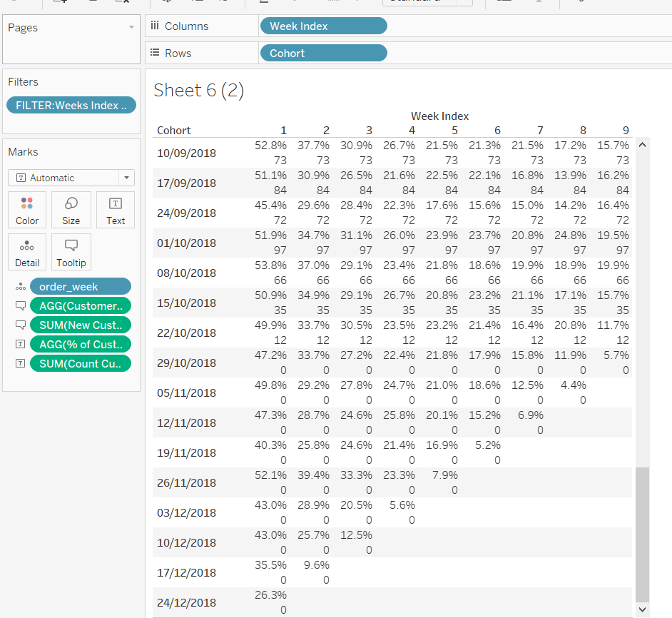The image size is (672, 618).
Task: Click the scroll down arrow of table
Action: 642,609
